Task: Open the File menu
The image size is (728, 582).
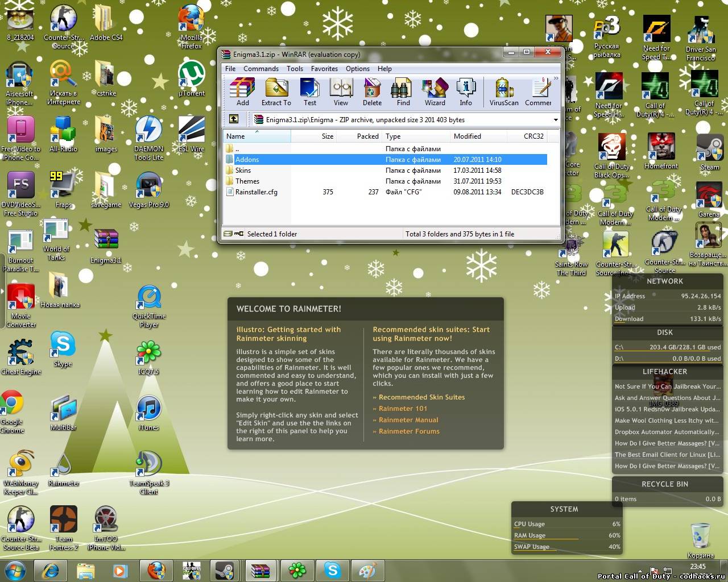Action: click(x=230, y=69)
